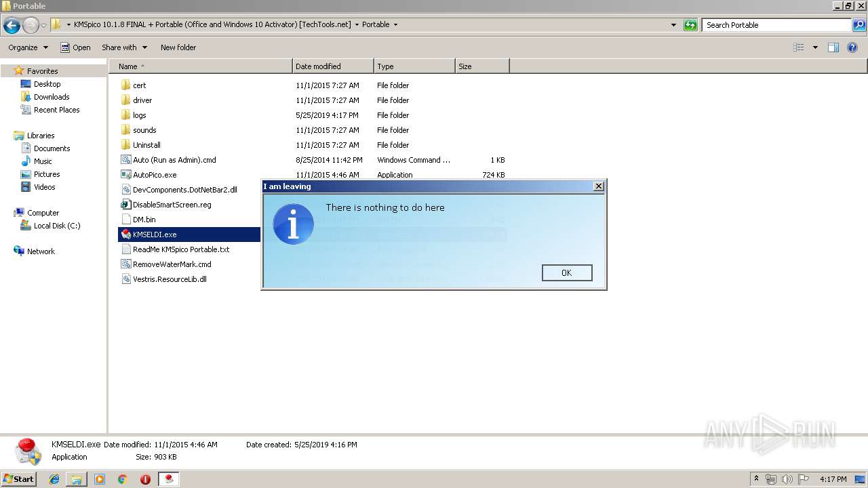Select Desktop in the Favorites list

pos(47,84)
